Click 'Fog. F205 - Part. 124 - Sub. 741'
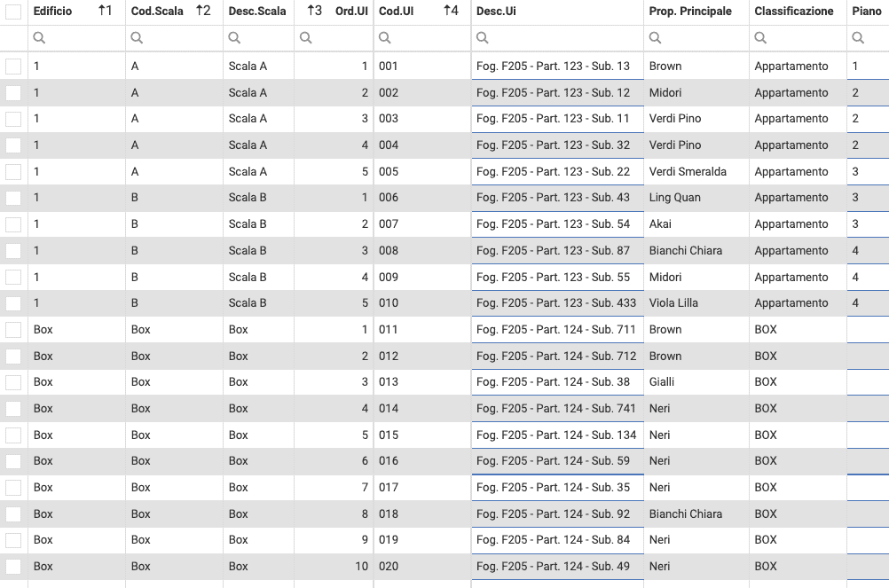This screenshot has width=889, height=588. (556, 409)
